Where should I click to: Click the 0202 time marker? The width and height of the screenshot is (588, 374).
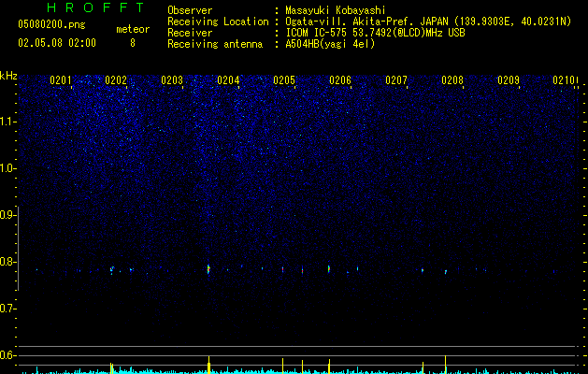116,80
